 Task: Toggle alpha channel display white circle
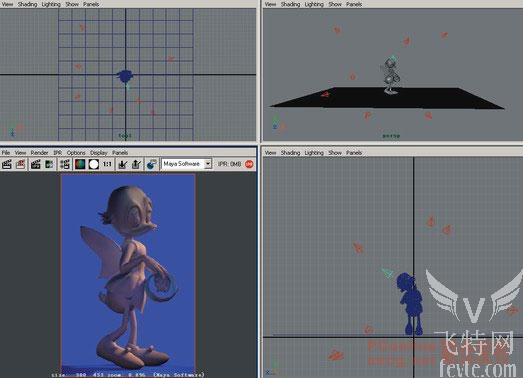[x=94, y=164]
